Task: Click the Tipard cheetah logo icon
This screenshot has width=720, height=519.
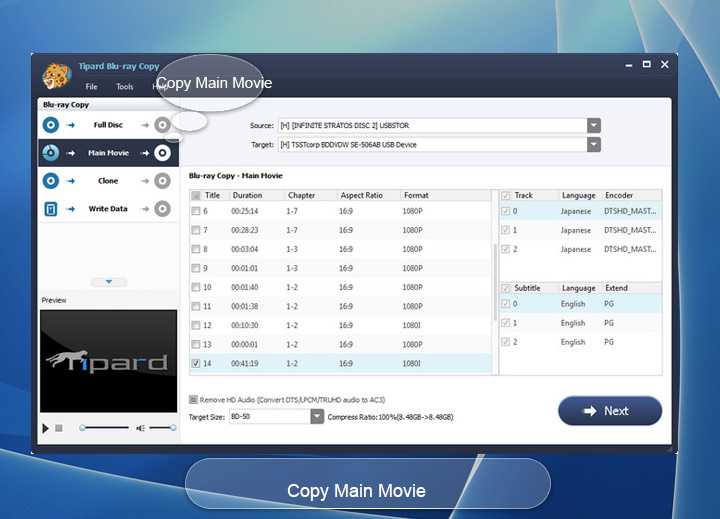Action: point(56,75)
